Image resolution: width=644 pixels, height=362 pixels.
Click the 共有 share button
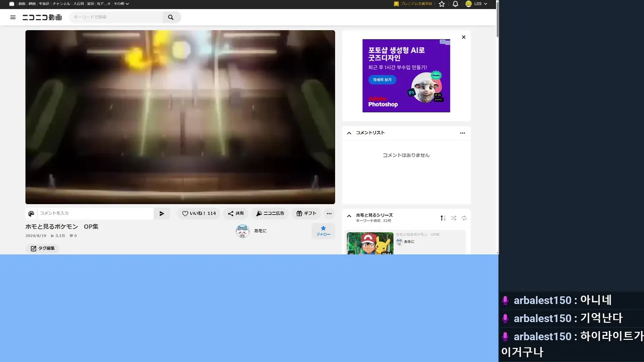235,214
